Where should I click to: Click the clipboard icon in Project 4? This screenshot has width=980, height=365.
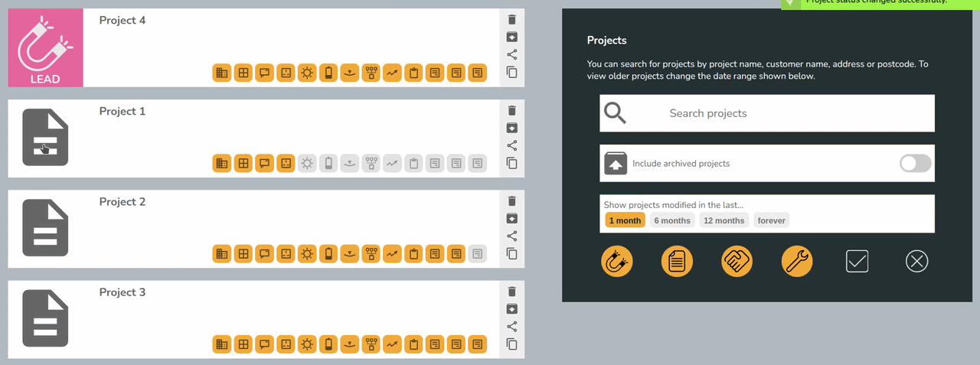[413, 73]
